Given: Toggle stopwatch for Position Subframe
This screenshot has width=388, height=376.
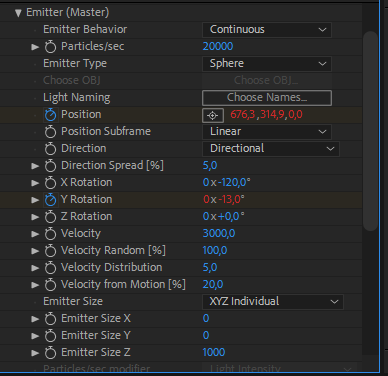Looking at the screenshot, I should click(x=50, y=132).
